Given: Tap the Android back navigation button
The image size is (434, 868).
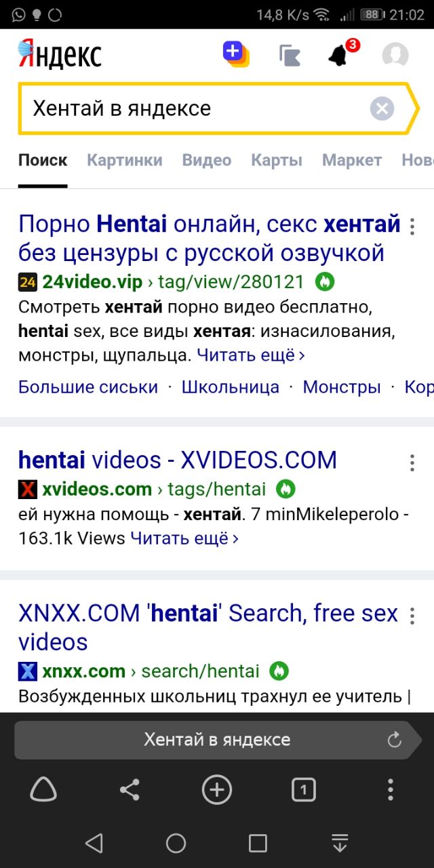Looking at the screenshot, I should click(94, 843).
